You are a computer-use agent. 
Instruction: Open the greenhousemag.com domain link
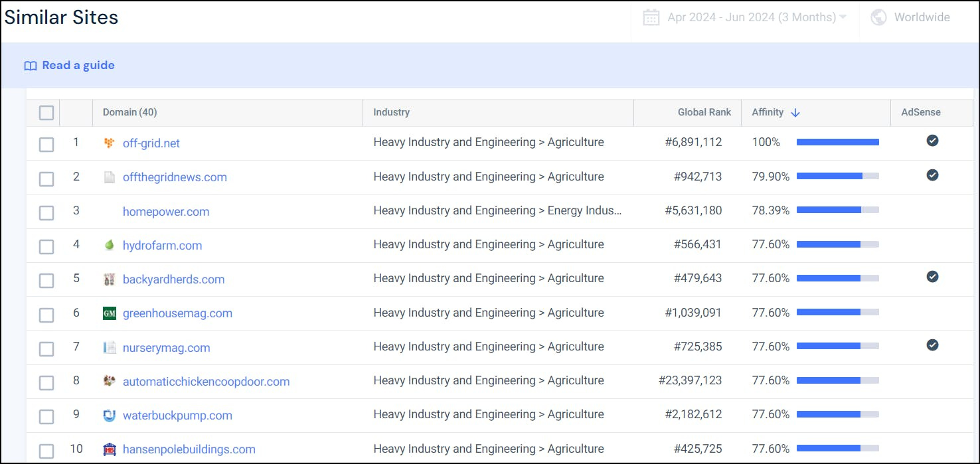point(177,313)
